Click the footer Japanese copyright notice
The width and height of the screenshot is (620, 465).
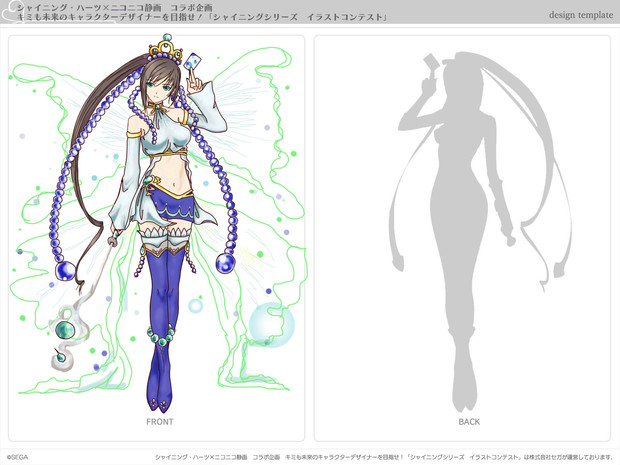pyautogui.click(x=384, y=457)
